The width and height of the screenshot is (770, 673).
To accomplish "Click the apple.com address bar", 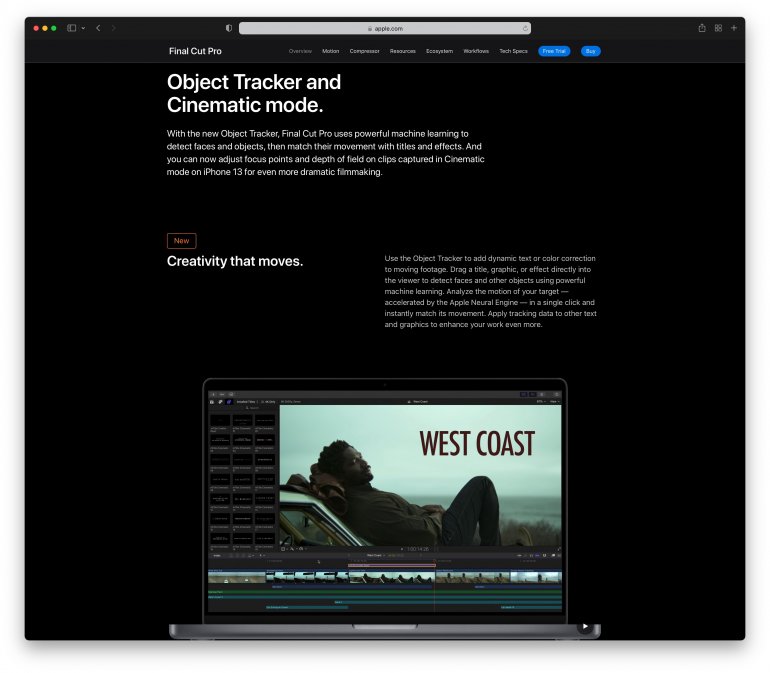I will (x=385, y=28).
